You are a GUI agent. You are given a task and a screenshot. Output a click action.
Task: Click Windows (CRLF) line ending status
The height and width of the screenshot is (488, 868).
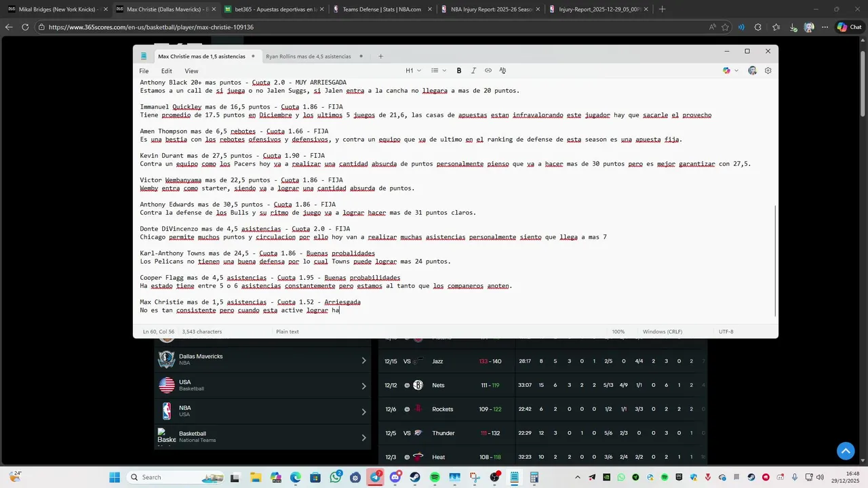[x=663, y=331]
